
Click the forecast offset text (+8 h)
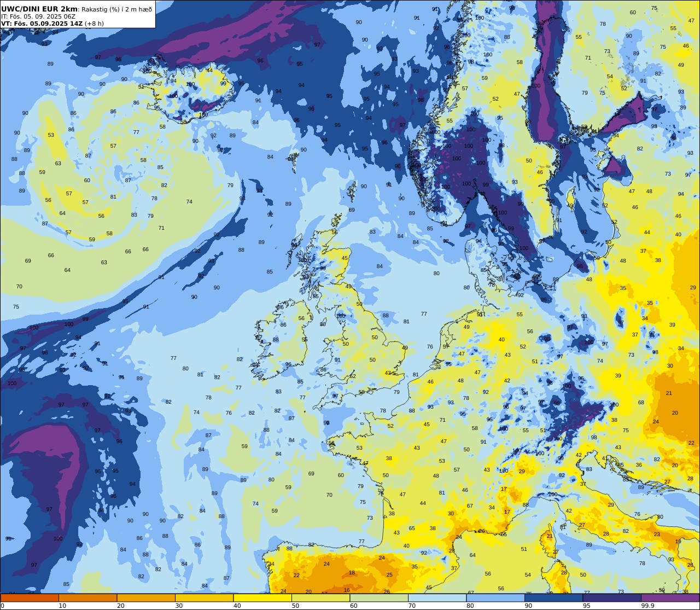94,24
